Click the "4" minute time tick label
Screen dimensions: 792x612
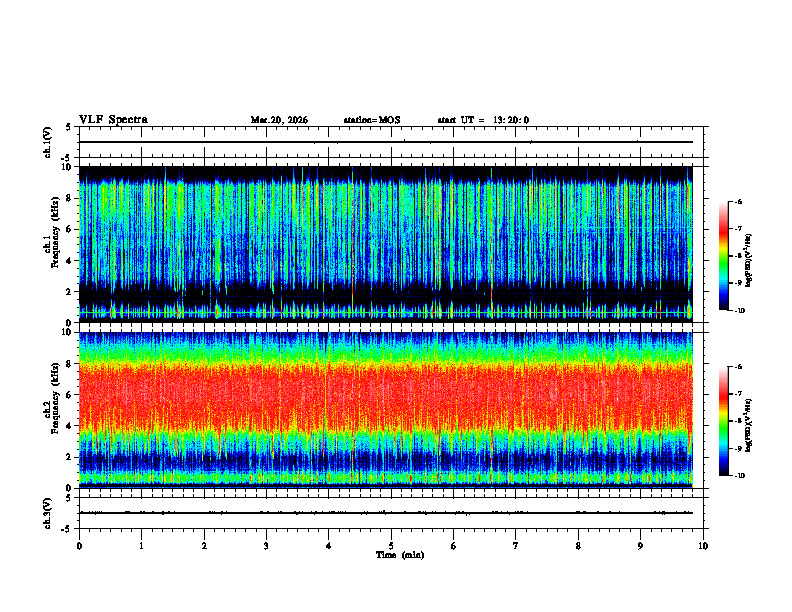(329, 546)
